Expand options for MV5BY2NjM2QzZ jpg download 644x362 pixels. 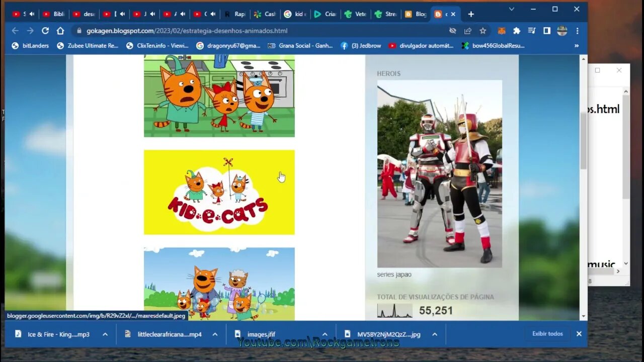[435, 334]
